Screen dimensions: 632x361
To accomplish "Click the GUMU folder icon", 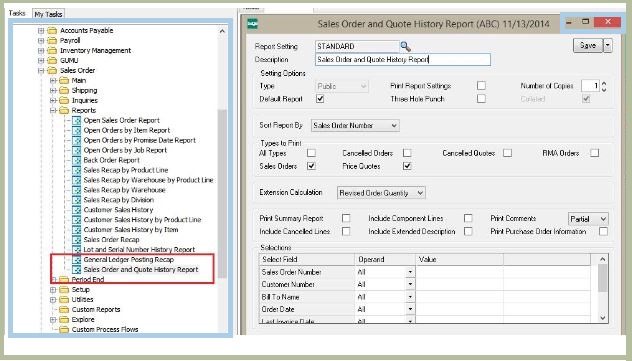I will pyautogui.click(x=52, y=60).
